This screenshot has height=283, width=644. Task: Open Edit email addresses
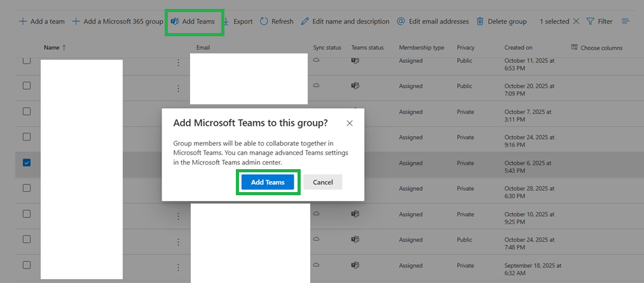(433, 22)
